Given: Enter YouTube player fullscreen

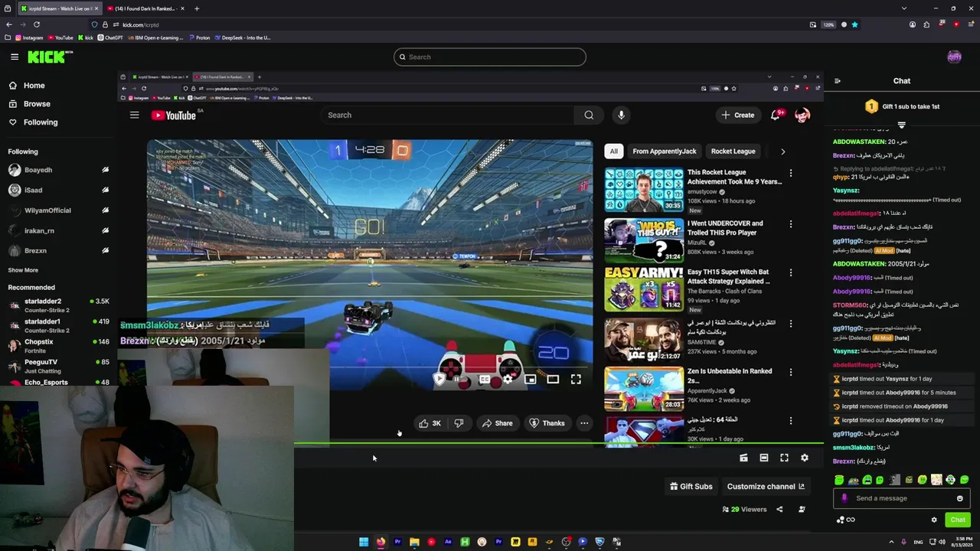Looking at the screenshot, I should [x=576, y=380].
